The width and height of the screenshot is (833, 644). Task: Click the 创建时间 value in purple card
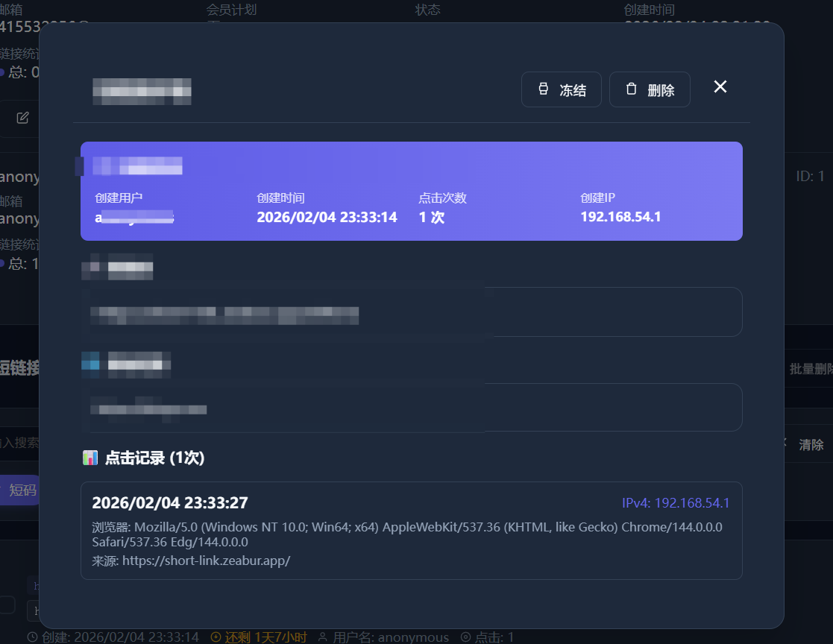coord(327,217)
